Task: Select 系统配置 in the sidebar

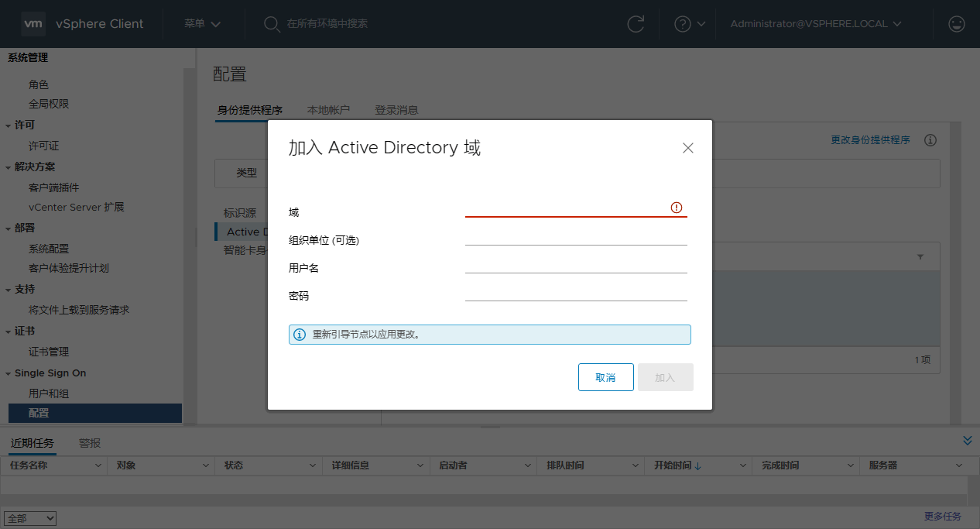Action: point(49,249)
